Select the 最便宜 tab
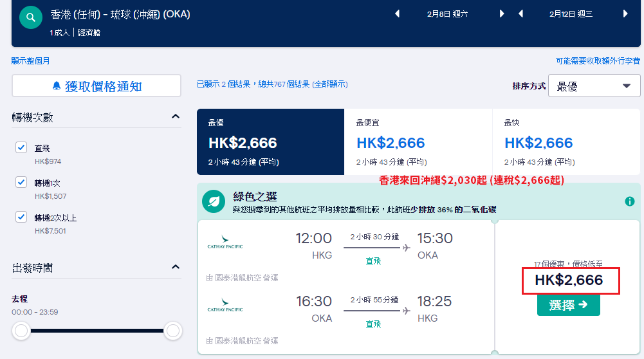Image resolution: width=644 pixels, height=359 pixels. tap(418, 142)
